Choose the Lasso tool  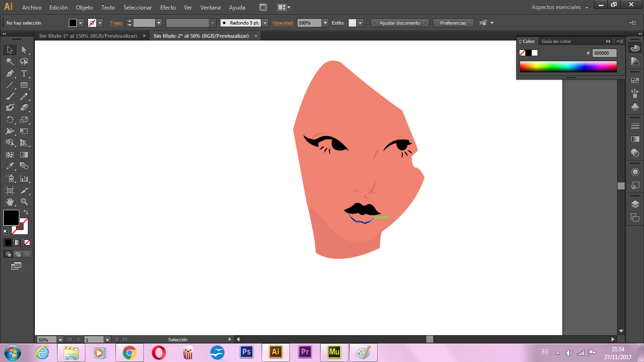pos(24,61)
